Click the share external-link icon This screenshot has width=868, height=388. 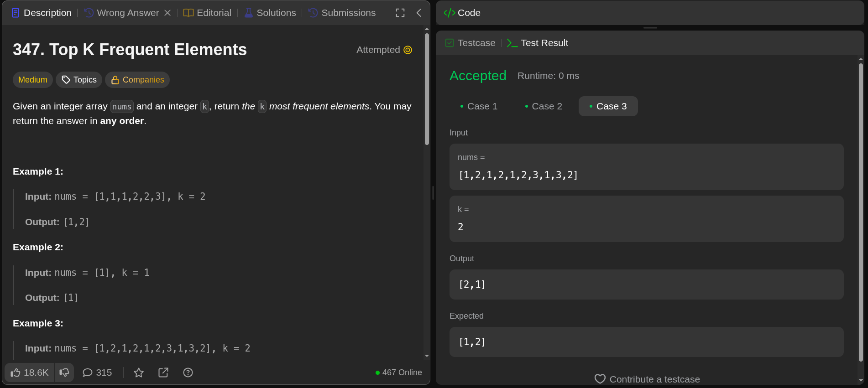click(x=163, y=372)
